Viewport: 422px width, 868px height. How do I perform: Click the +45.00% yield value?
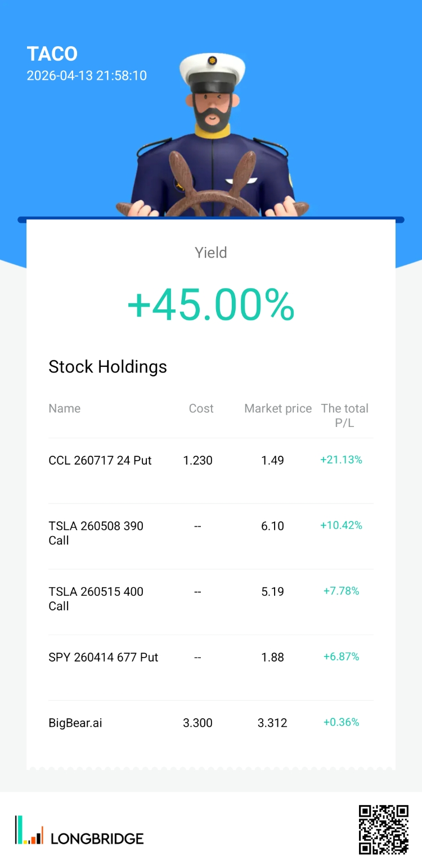click(211, 305)
